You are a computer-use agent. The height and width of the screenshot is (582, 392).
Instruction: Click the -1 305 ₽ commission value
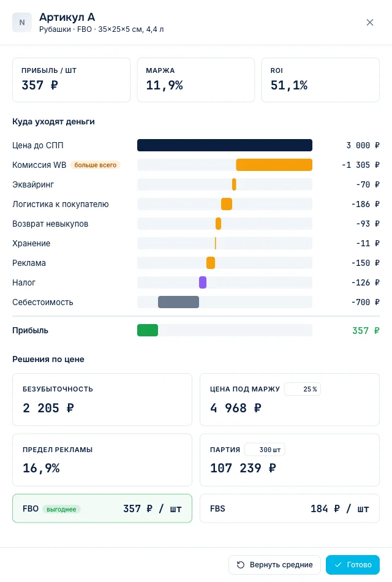360,165
